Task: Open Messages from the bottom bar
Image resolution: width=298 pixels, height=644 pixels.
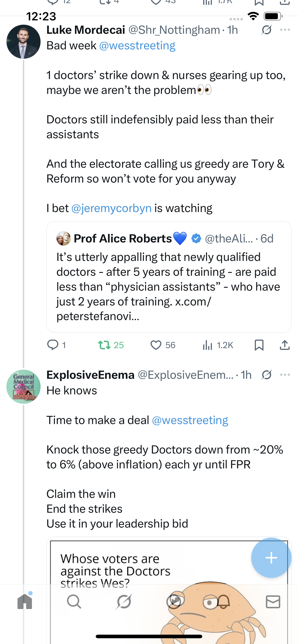Action: (x=273, y=602)
